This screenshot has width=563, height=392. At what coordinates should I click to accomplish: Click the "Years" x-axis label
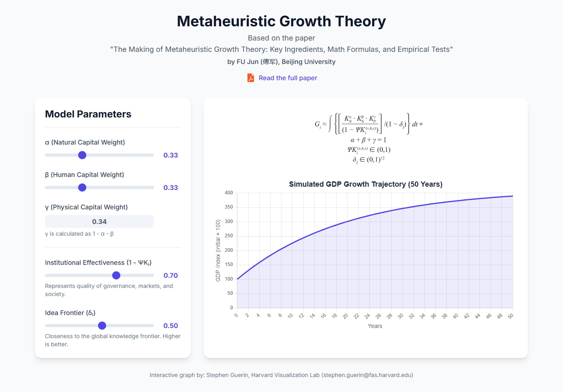[375, 326]
